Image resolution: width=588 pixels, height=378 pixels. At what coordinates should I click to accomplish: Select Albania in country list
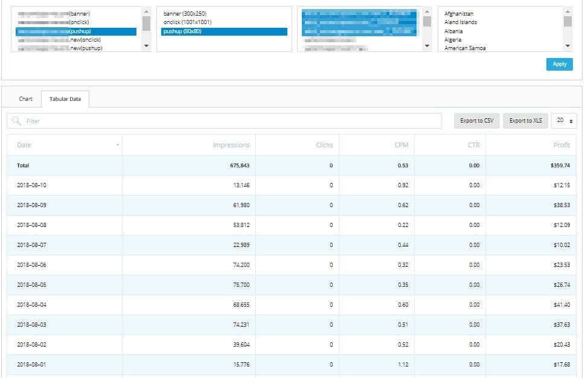453,31
